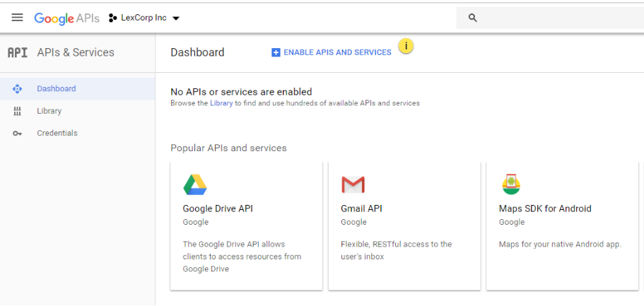Click the Google APIs logo
The height and width of the screenshot is (306, 644).
pyautogui.click(x=66, y=18)
